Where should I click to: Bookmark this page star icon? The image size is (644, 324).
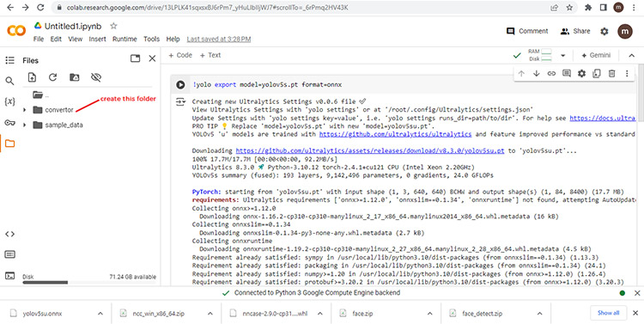pyautogui.click(x=569, y=8)
